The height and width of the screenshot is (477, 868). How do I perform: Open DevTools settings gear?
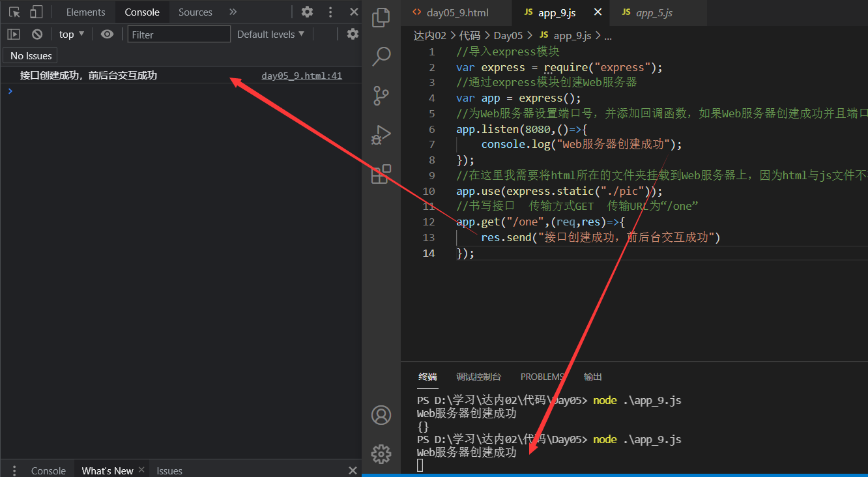tap(306, 11)
